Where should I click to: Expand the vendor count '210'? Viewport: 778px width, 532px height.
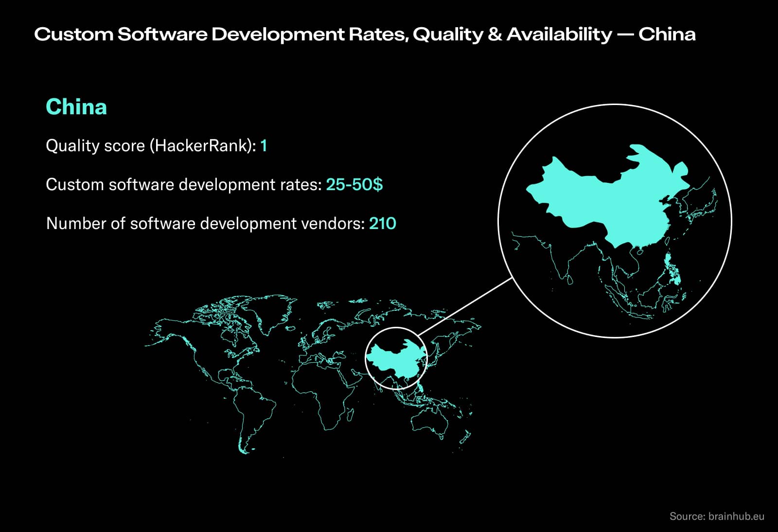(384, 223)
